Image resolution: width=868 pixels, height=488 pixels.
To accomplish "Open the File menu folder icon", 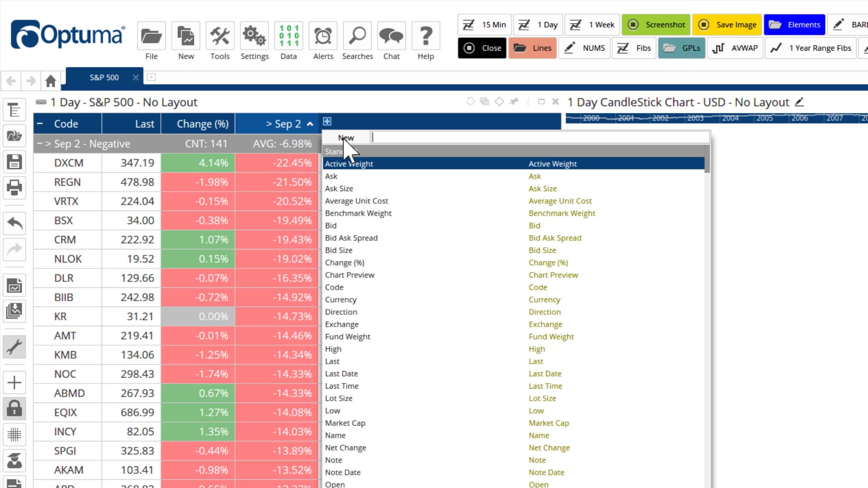I will pyautogui.click(x=151, y=36).
